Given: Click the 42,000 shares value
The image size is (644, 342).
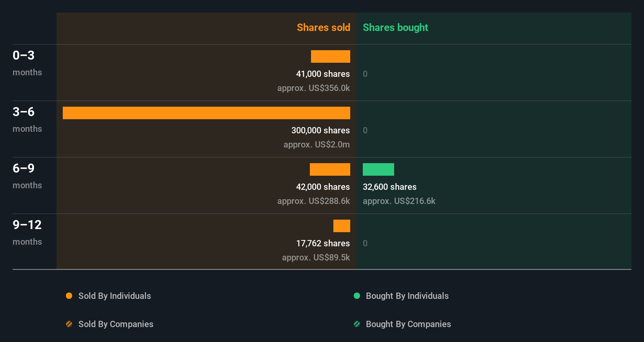Looking at the screenshot, I should pyautogui.click(x=323, y=187).
